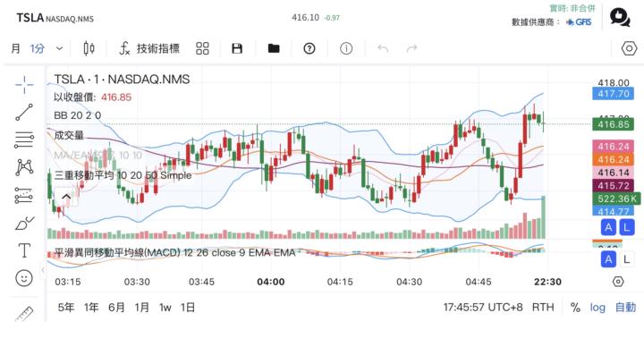Toggle the MACD pane A auto-scale button
This screenshot has width=644, height=338.
pyautogui.click(x=608, y=259)
